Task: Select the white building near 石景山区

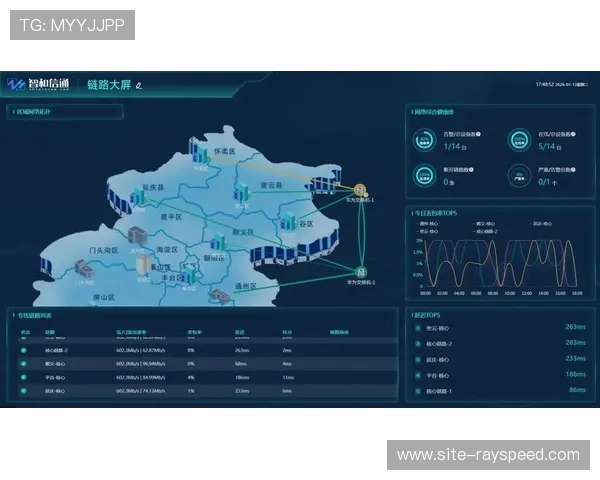Action: point(143,265)
